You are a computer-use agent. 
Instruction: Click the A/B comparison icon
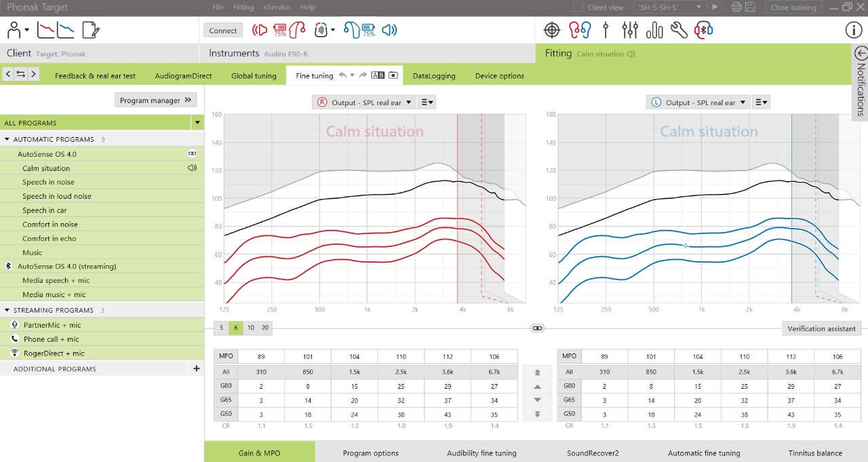pyautogui.click(x=378, y=75)
